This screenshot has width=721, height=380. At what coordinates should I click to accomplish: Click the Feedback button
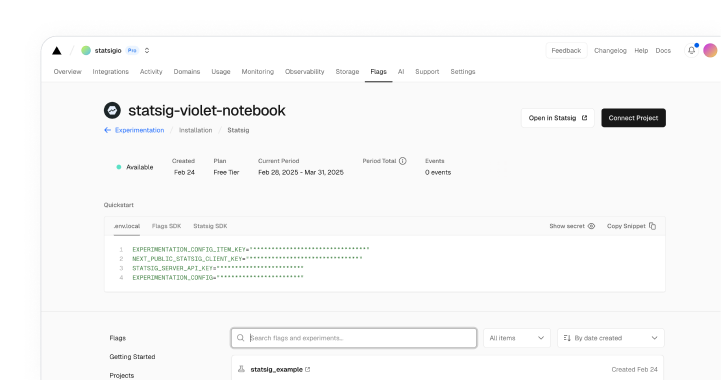coord(566,51)
